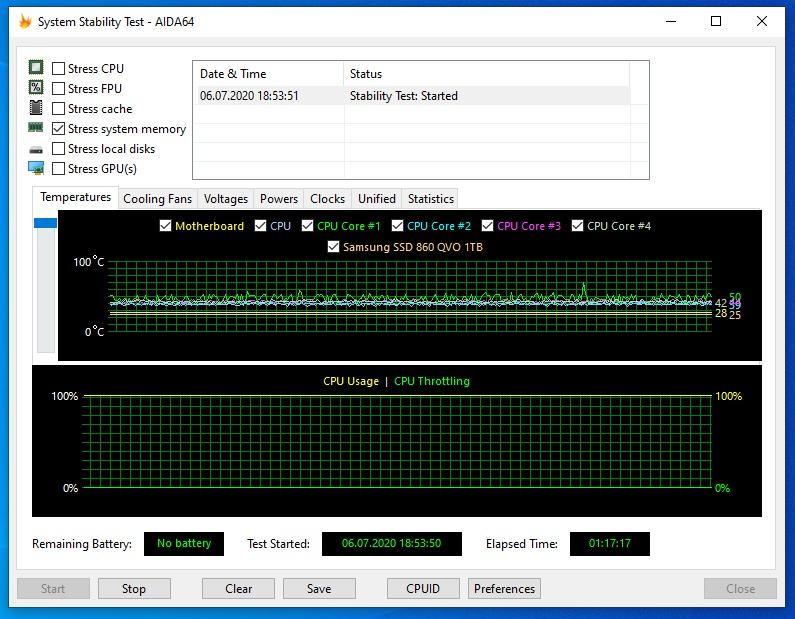Open the Powers tab
This screenshot has width=795, height=619.
(279, 199)
